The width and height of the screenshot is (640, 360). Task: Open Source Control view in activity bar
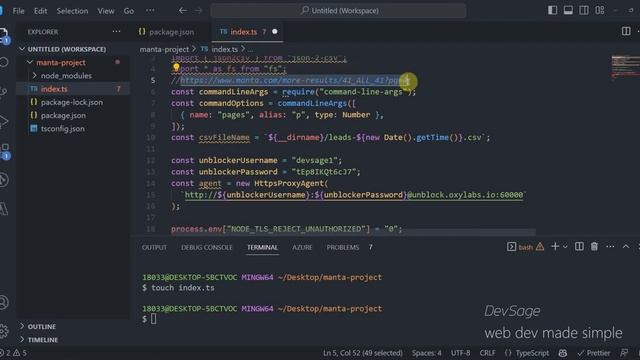(x=4, y=91)
